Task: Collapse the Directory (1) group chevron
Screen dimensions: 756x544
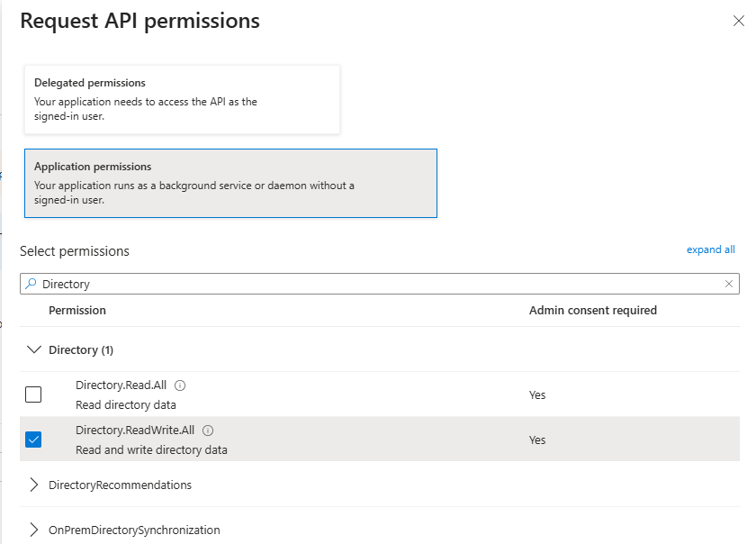Action: 34,349
